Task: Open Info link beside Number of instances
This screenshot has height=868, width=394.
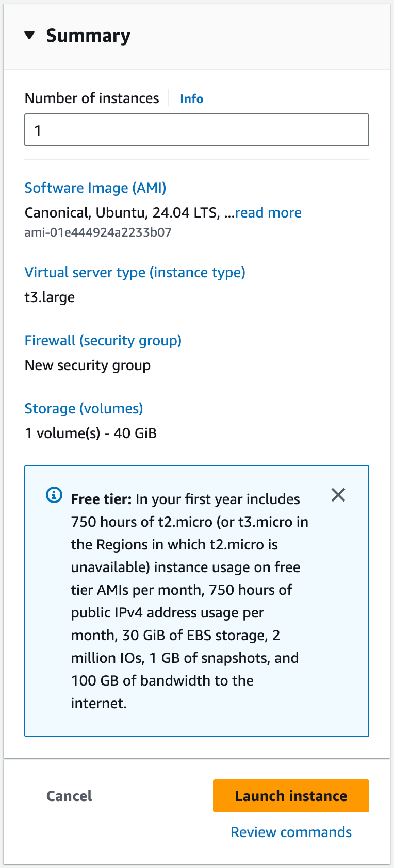Action: tap(191, 99)
